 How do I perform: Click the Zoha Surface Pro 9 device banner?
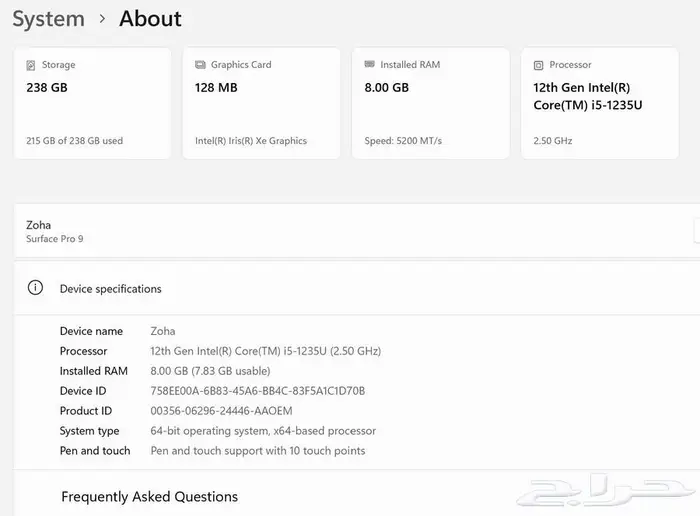click(x=350, y=231)
